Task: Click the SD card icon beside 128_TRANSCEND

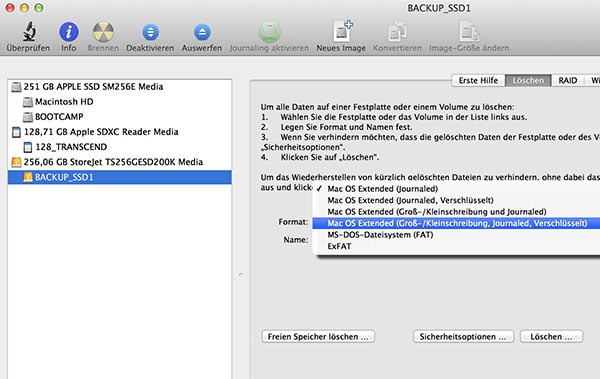Action: (x=28, y=147)
